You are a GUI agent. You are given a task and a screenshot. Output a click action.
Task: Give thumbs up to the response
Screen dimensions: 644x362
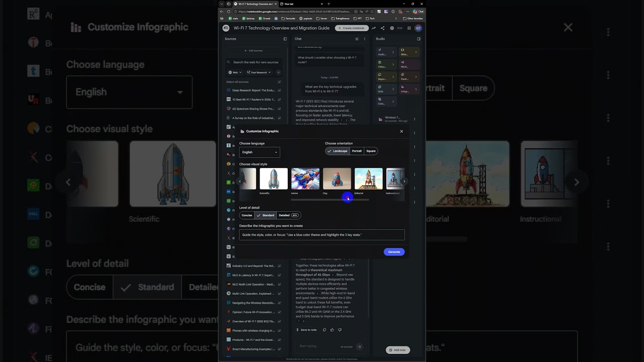pos(332,330)
